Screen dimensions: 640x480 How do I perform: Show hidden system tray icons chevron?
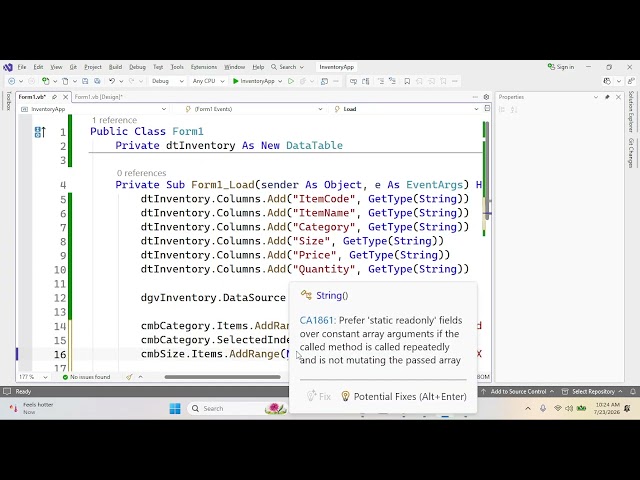tap(528, 408)
